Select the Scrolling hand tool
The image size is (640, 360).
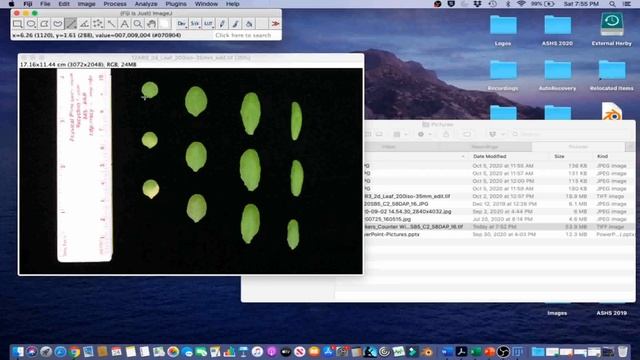[151, 24]
